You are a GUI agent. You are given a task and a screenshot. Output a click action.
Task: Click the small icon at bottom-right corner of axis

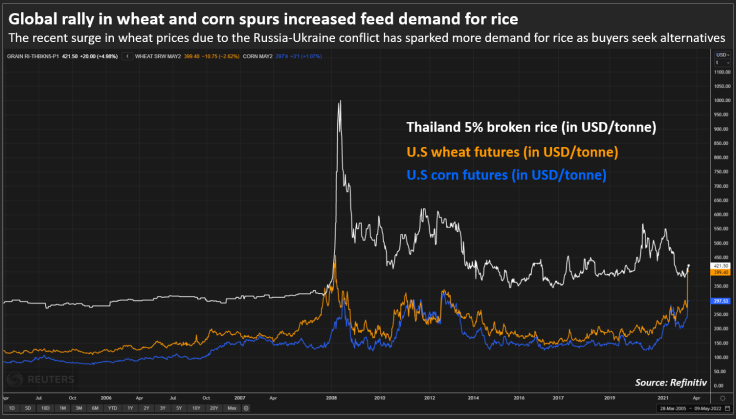pos(722,398)
